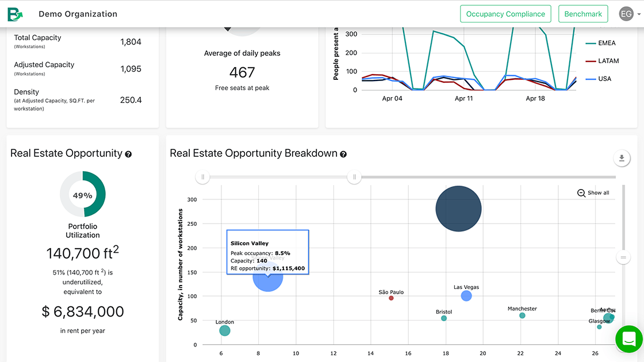This screenshot has height=362, width=644.
Task: Open help for Real Estate Opportunity
Action: point(128,154)
